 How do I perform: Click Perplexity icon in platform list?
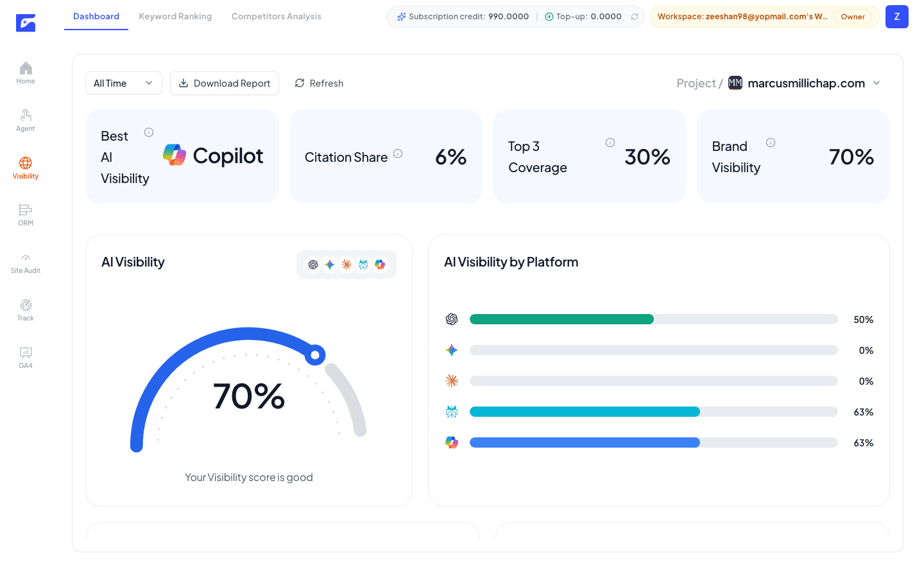pos(452,412)
